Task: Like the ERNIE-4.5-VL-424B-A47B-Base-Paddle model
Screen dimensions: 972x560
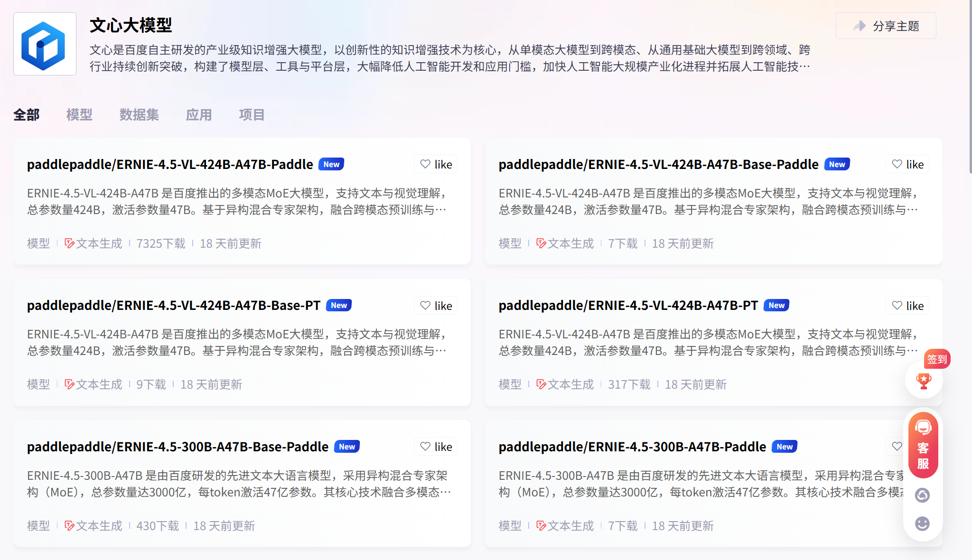Action: pyautogui.click(x=907, y=164)
